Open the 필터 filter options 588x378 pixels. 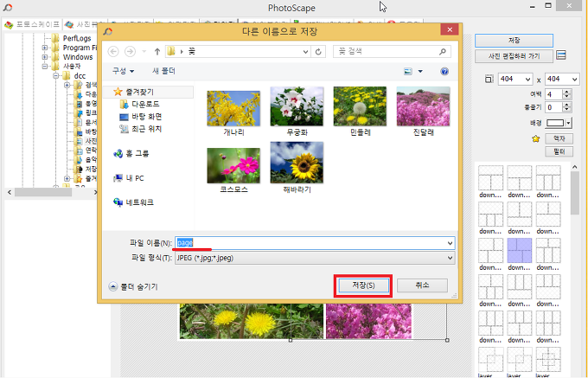click(x=559, y=151)
